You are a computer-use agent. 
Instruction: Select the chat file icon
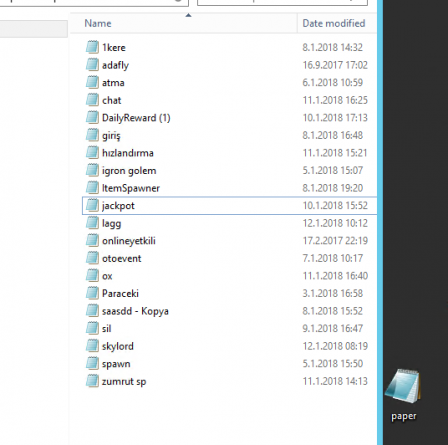(92, 100)
